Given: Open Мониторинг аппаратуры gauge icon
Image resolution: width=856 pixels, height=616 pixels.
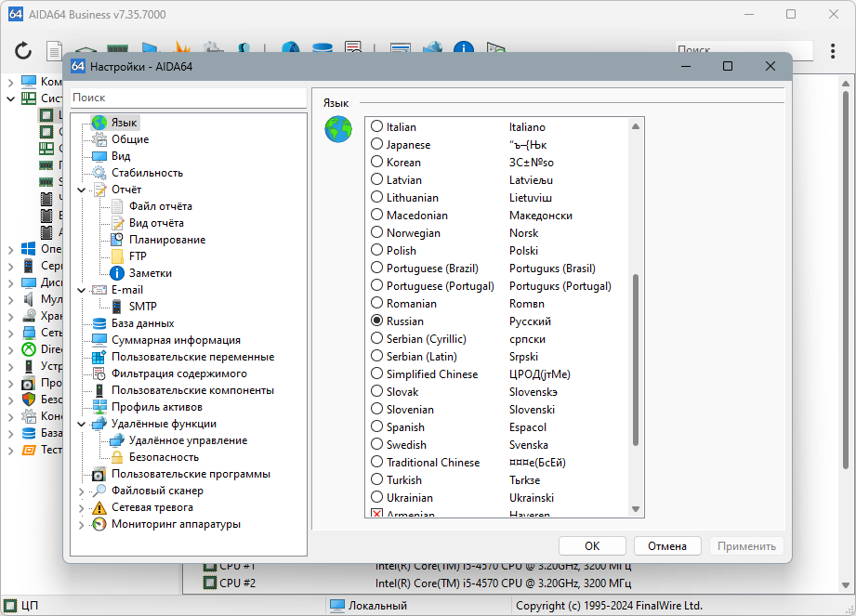Looking at the screenshot, I should [x=99, y=524].
